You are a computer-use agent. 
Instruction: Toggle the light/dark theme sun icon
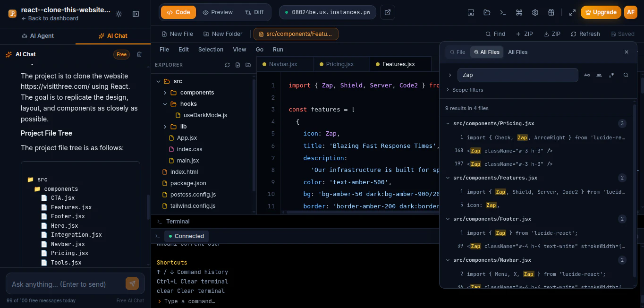click(119, 14)
